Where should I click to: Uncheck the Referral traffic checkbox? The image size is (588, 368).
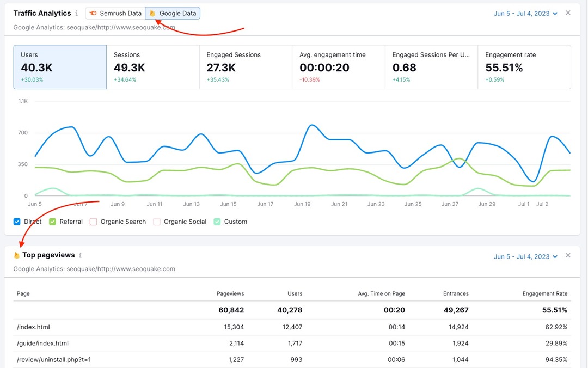52,222
